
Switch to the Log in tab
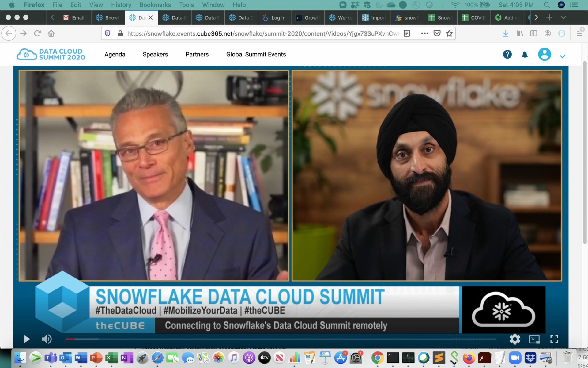(274, 18)
